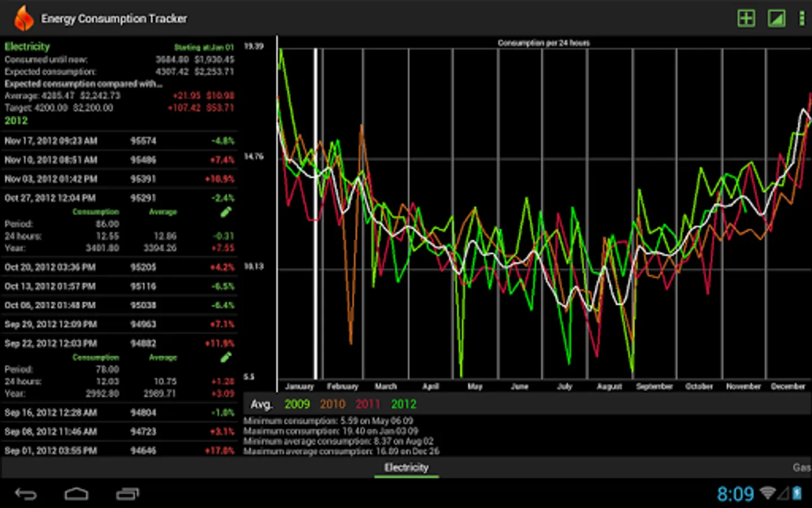Collapse the Oct 27, 2012 reading details

[118, 198]
